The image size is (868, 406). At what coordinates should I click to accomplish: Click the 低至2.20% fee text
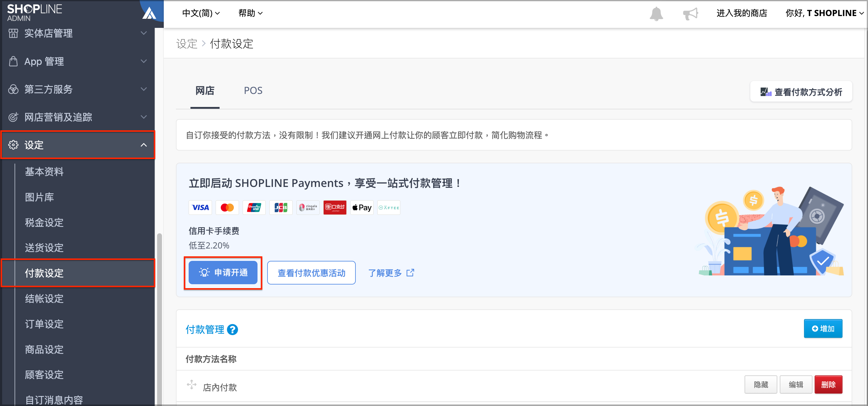(209, 245)
